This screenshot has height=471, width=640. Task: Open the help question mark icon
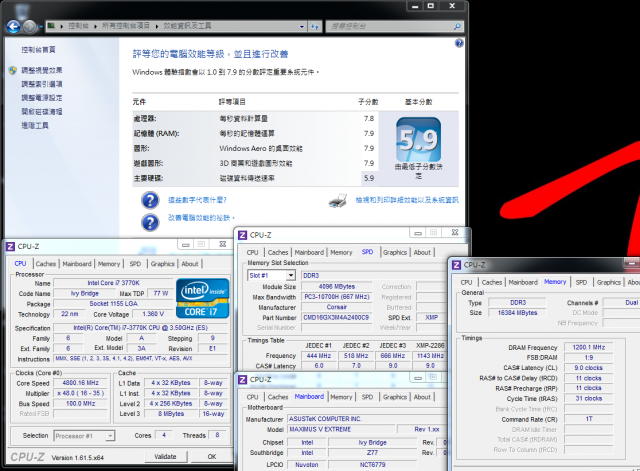459,43
